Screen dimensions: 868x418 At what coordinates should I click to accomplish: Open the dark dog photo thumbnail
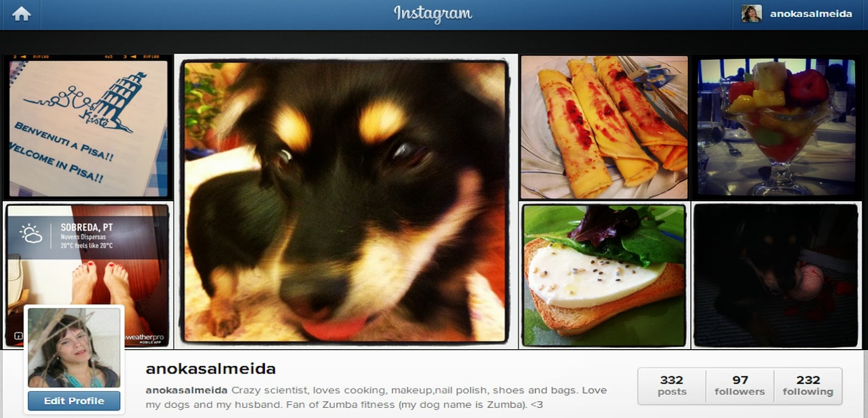776,275
